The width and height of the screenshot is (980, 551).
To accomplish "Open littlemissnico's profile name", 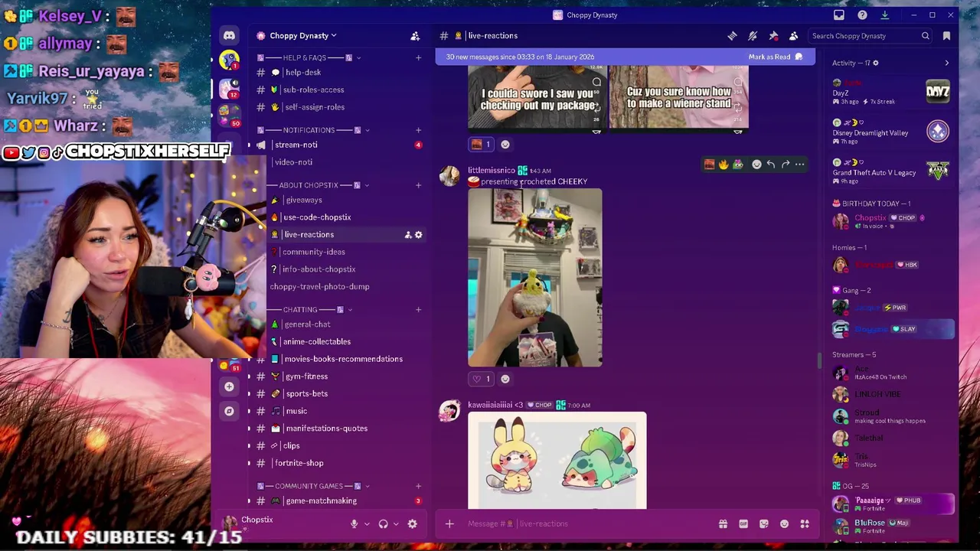I will click(x=492, y=171).
